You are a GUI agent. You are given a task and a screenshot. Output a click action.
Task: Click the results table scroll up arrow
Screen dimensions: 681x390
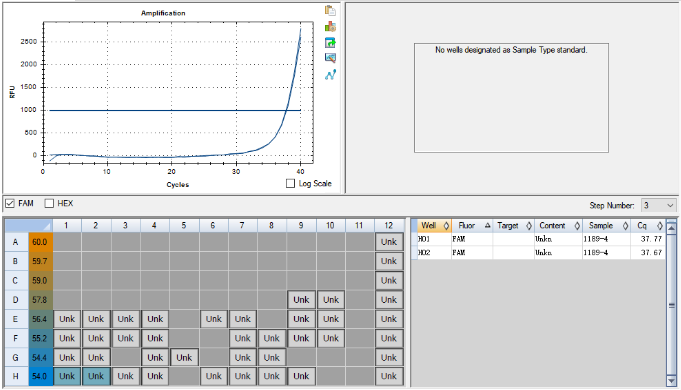671,227
